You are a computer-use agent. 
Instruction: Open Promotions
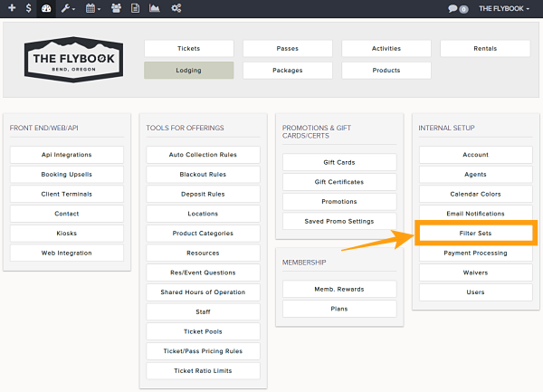pyautogui.click(x=339, y=202)
